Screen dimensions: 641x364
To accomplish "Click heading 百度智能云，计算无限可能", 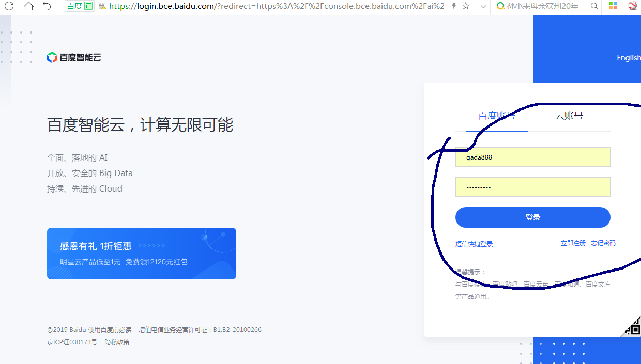I will pos(140,124).
